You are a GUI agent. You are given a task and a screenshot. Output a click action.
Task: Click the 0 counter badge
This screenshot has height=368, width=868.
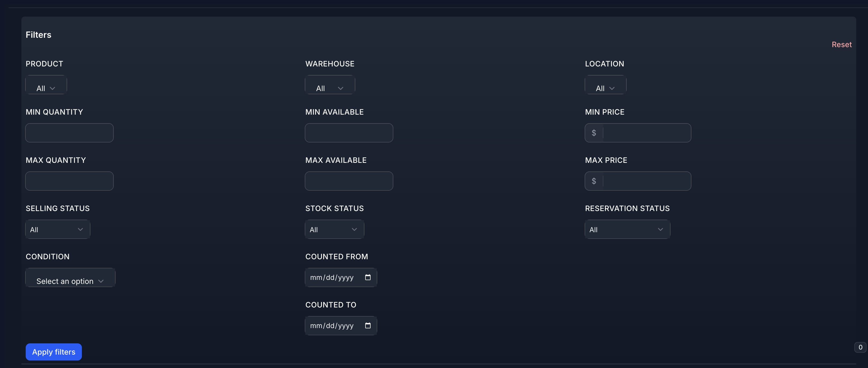coord(860,347)
